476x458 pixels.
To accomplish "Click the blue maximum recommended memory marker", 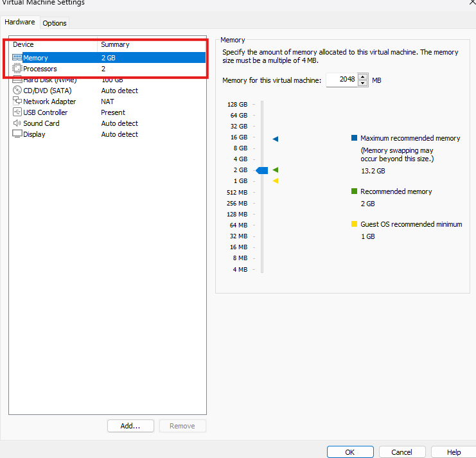I will (x=276, y=139).
